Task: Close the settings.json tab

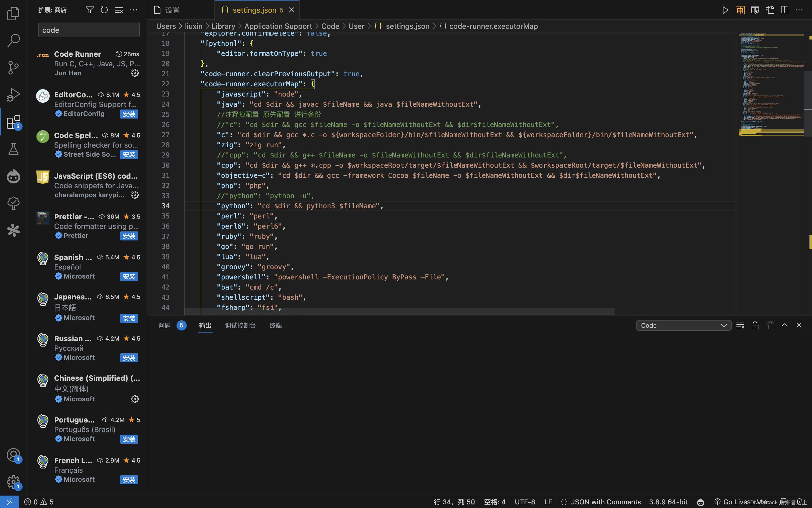Action: click(x=292, y=10)
